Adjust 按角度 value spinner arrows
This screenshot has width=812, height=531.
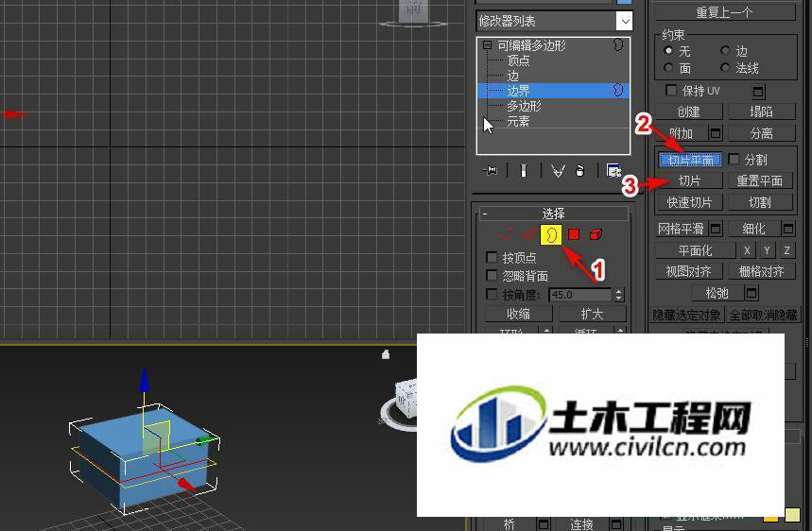[x=619, y=295]
